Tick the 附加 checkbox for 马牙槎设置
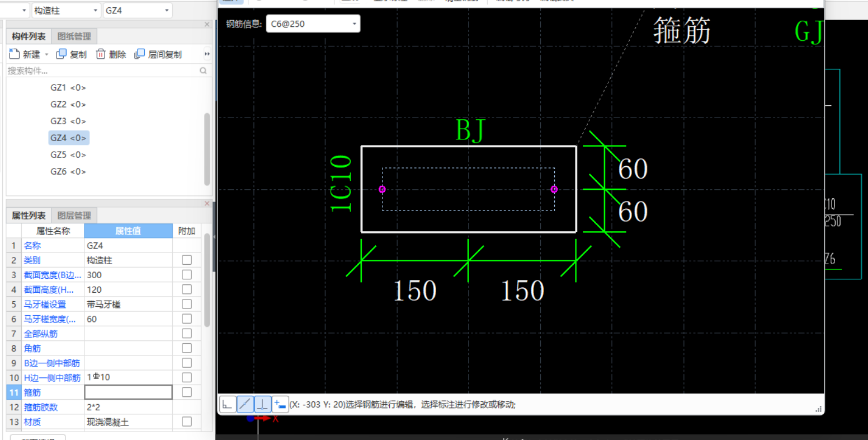868x440 pixels. [187, 304]
